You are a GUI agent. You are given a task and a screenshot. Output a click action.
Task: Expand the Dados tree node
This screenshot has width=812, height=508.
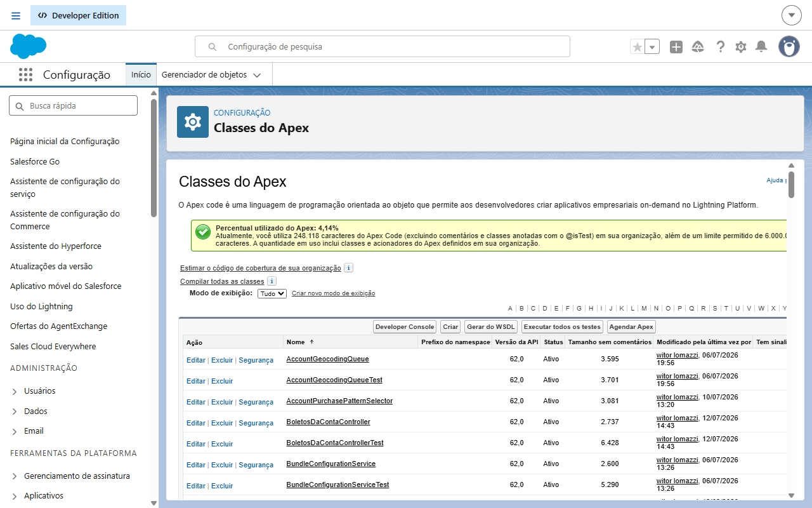pyautogui.click(x=15, y=411)
